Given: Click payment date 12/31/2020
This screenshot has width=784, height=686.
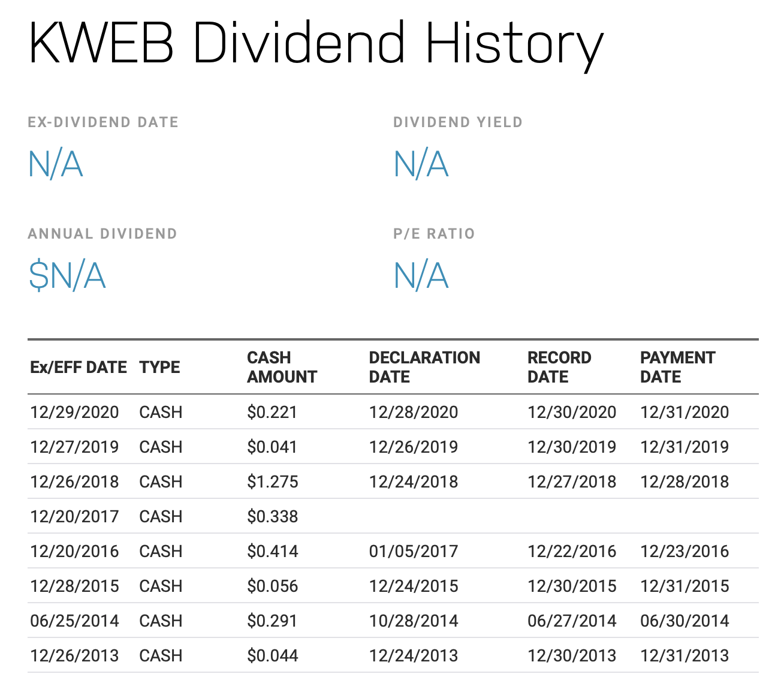Looking at the screenshot, I should click(685, 413).
